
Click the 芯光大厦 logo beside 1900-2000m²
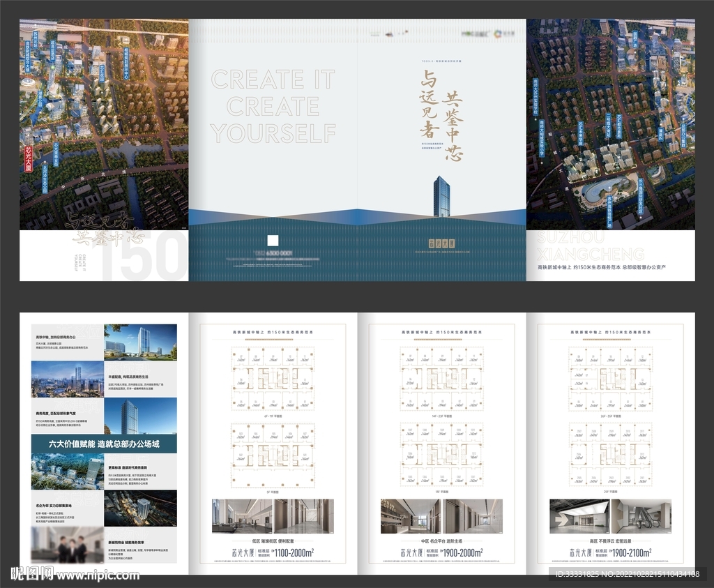coord(411,552)
